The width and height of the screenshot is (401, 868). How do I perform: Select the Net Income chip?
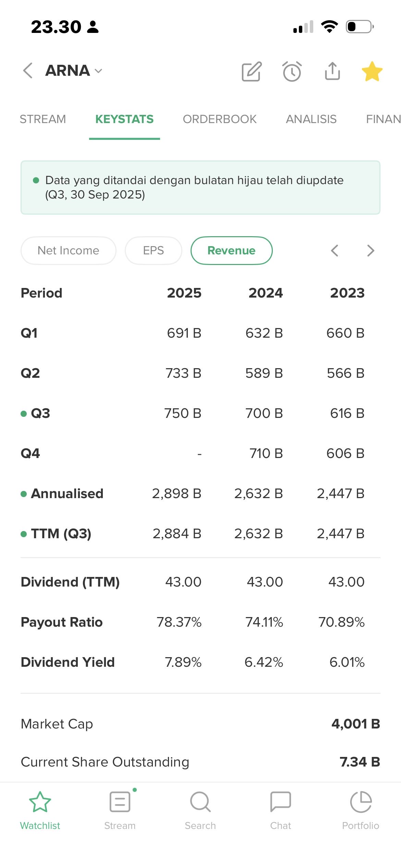[69, 251]
